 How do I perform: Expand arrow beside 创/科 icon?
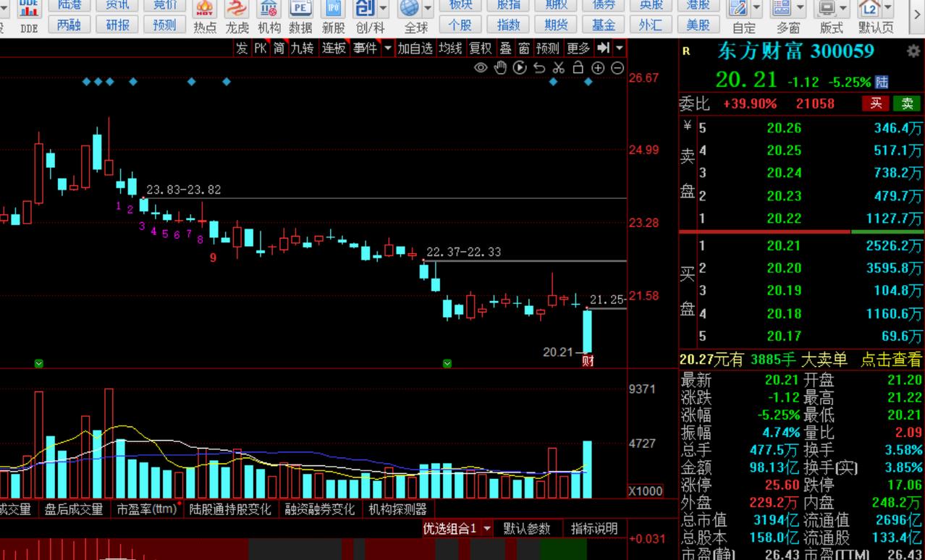(x=384, y=9)
